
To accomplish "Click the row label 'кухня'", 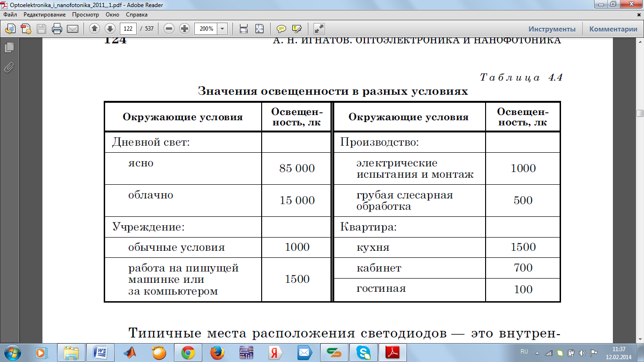I will 373,247.
